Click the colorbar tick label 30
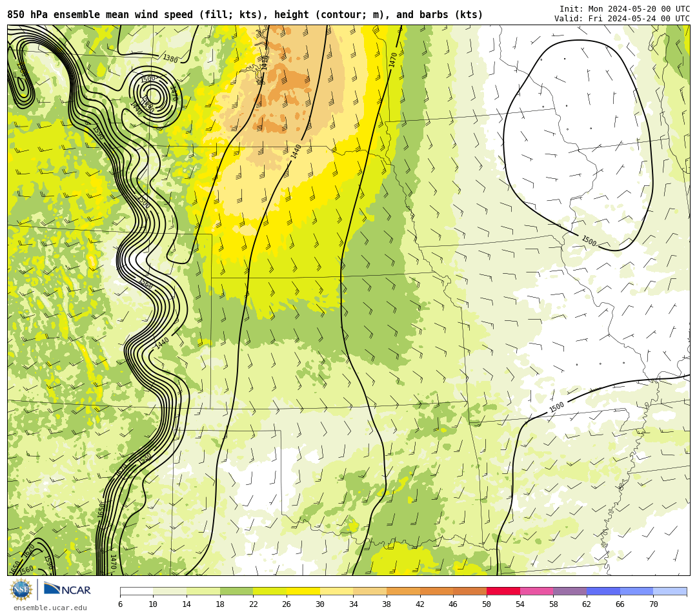 pyautogui.click(x=320, y=604)
